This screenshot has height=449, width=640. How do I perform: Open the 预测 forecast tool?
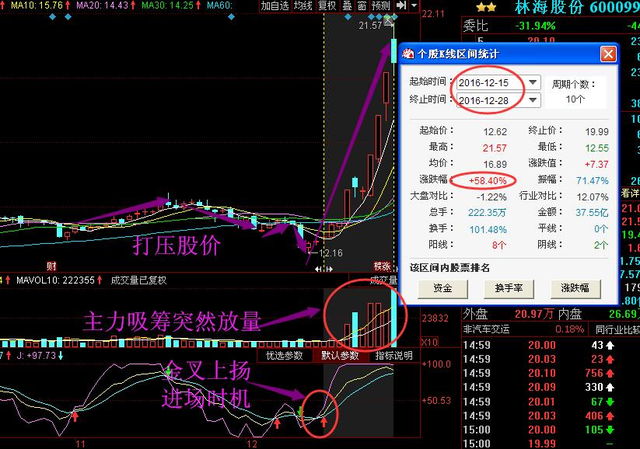(x=381, y=6)
